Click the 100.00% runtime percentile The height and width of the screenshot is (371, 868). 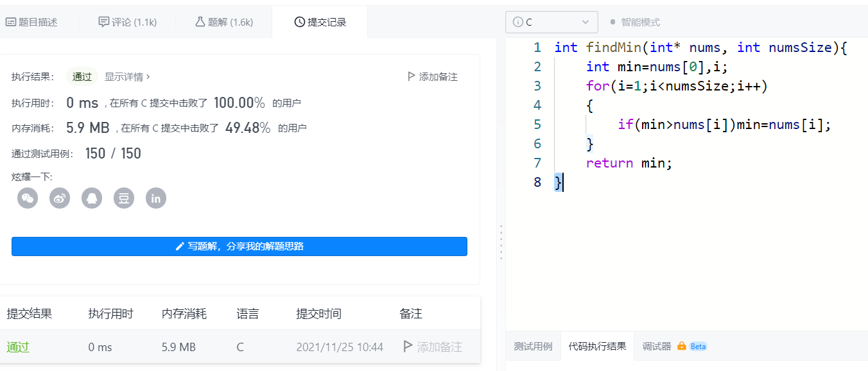coord(239,102)
